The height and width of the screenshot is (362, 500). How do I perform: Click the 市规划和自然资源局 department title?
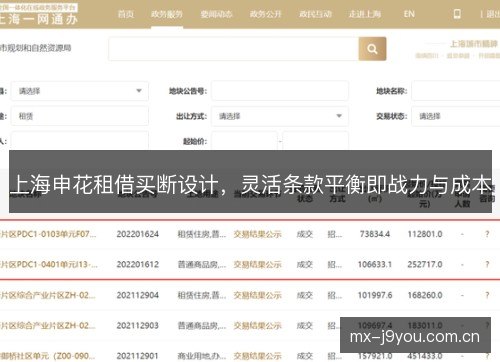(x=35, y=48)
